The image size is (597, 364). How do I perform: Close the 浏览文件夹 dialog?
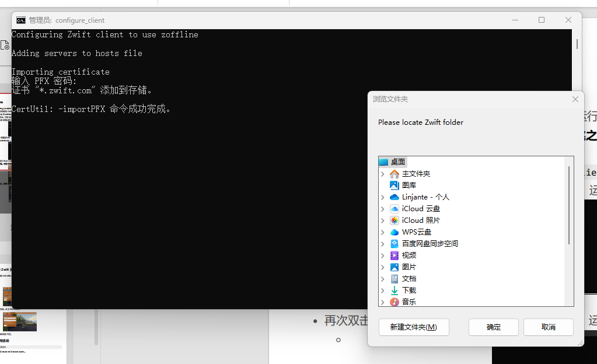pyautogui.click(x=575, y=99)
